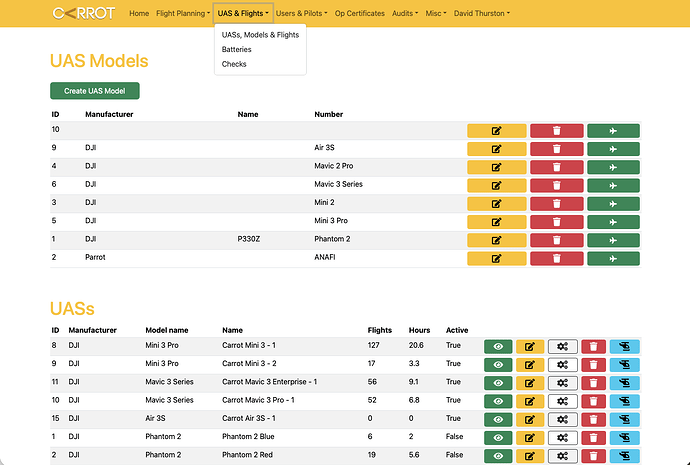Click the Carrot logo

[x=84, y=13]
